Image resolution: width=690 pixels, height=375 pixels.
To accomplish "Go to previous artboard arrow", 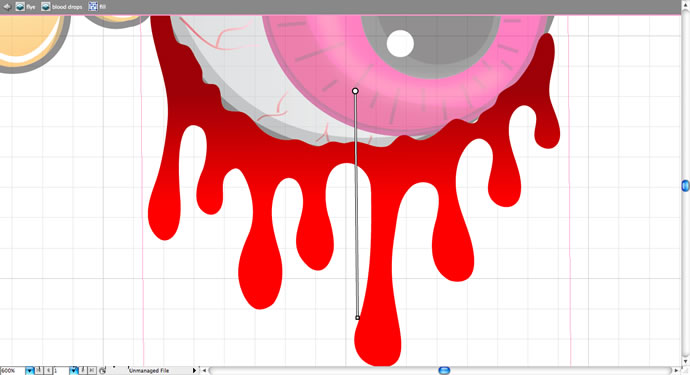I will pos(48,371).
